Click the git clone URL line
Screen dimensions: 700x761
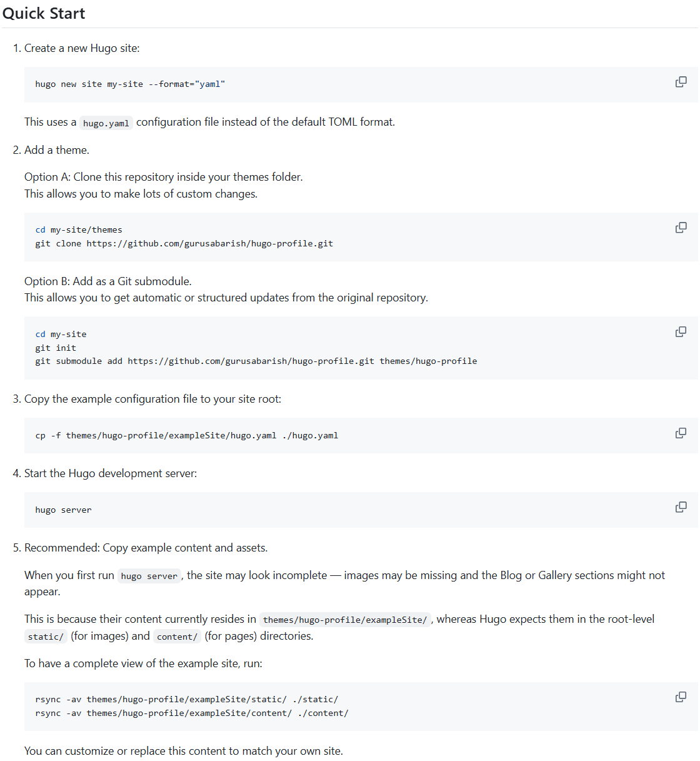pyautogui.click(x=184, y=243)
